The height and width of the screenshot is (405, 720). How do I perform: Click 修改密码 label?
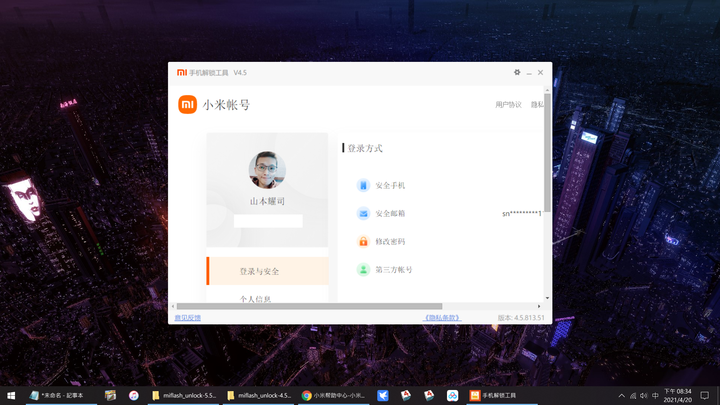(390, 242)
